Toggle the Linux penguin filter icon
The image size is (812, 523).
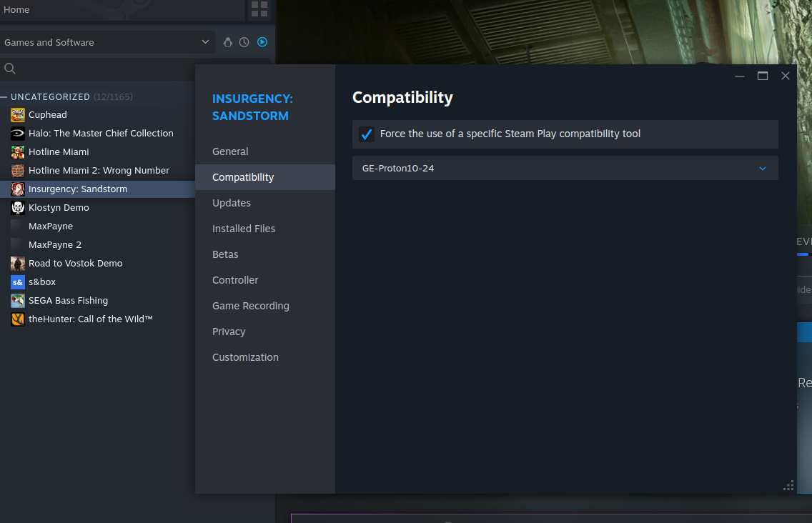click(x=228, y=42)
